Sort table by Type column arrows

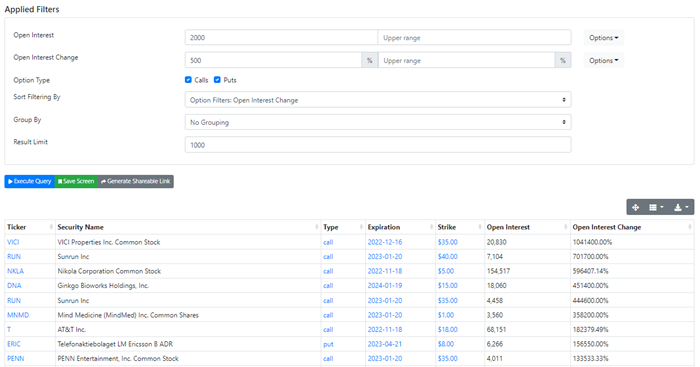361,227
